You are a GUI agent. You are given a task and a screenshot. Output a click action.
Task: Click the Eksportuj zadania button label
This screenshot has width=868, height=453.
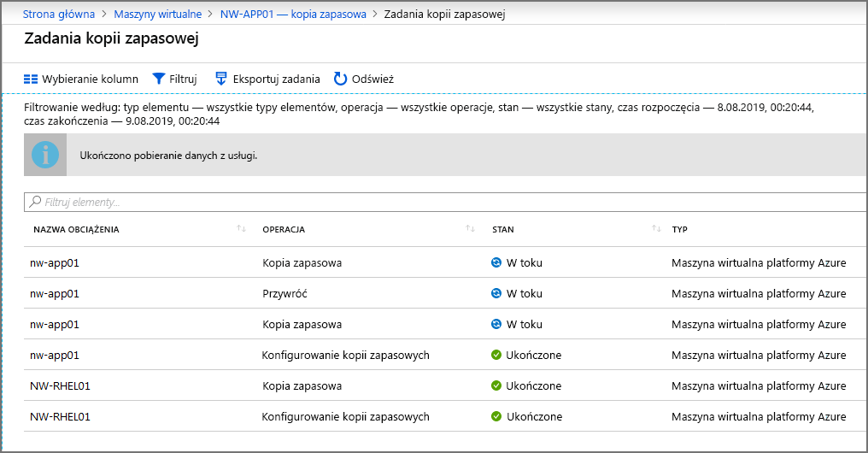[x=276, y=79]
